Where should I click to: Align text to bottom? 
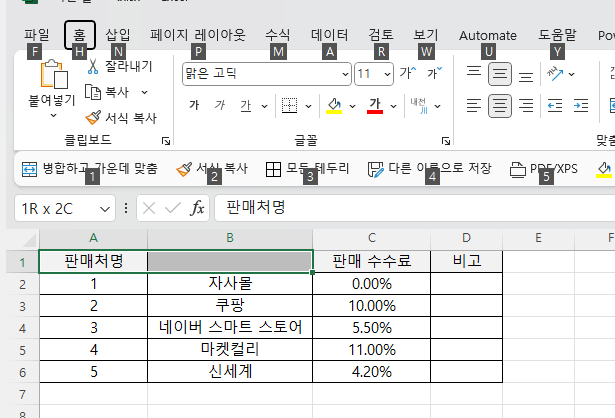[526, 75]
